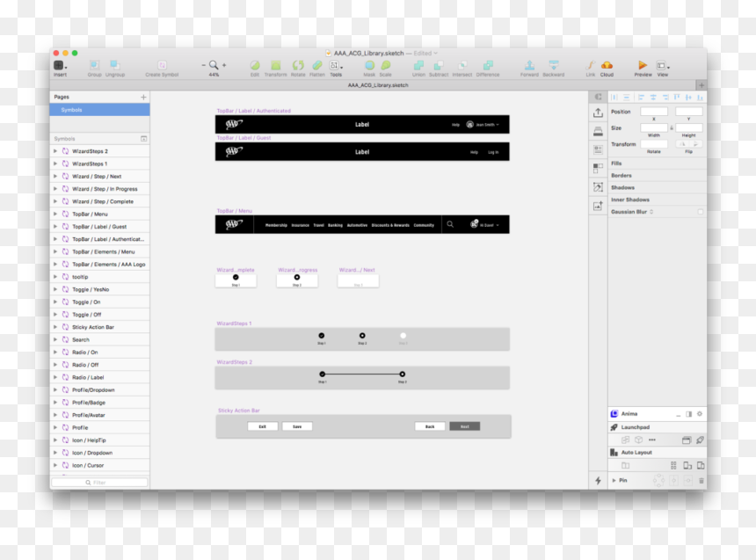Viewport: 756px width, 560px height.
Task: Select the Toggle / Off symbol
Action: [x=100, y=315]
